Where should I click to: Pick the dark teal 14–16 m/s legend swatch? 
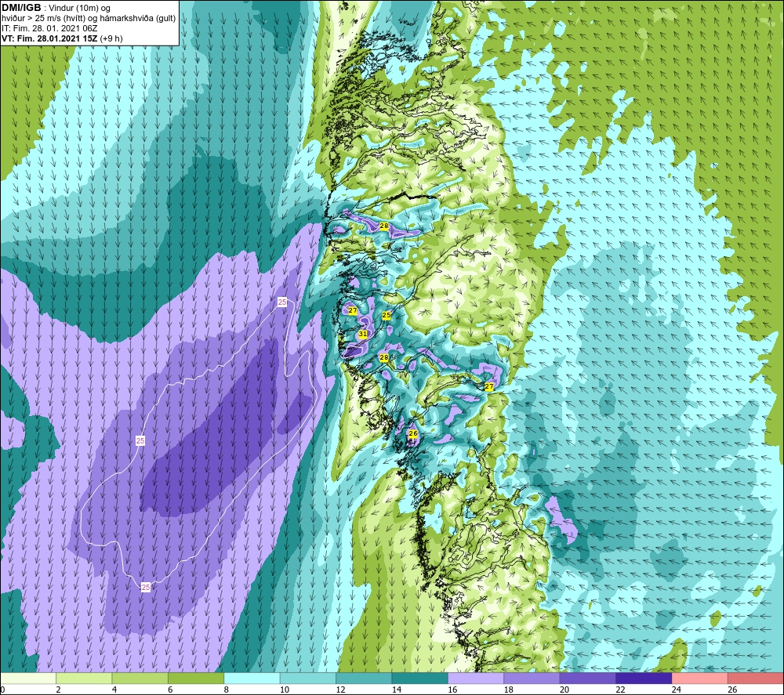420,679
